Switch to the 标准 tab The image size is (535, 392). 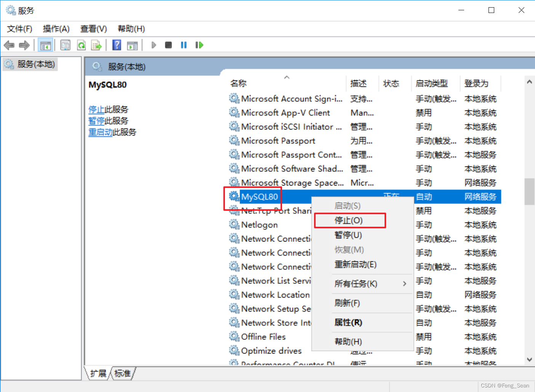pos(122,373)
